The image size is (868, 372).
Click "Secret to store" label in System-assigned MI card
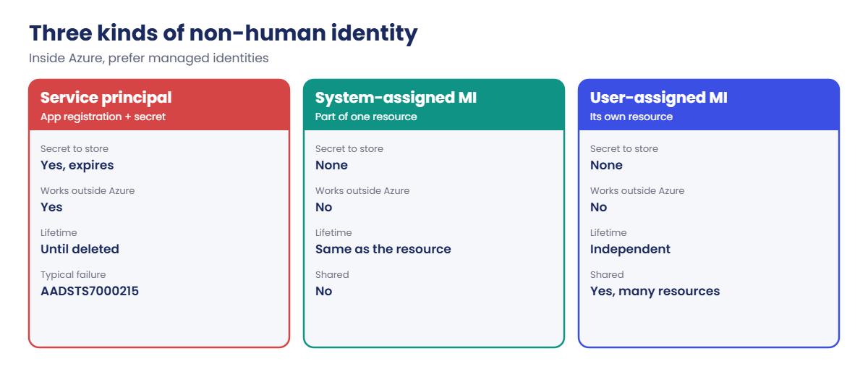[349, 149]
